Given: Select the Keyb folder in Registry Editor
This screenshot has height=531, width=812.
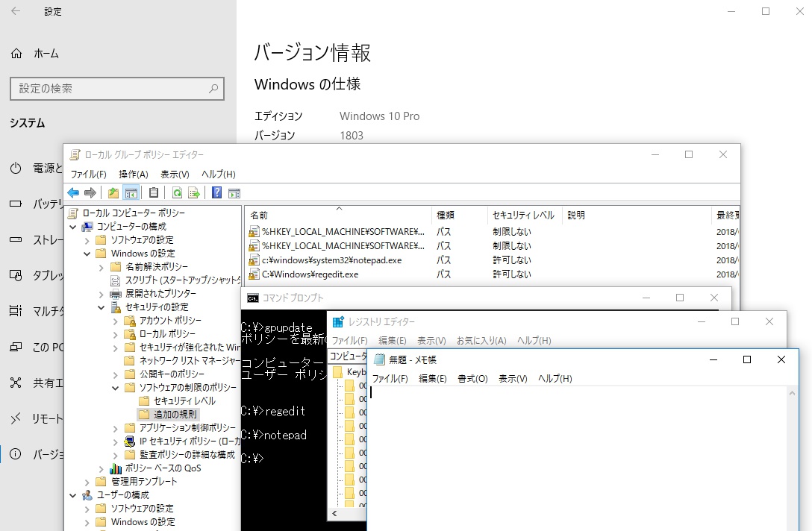Looking at the screenshot, I should click(x=356, y=372).
